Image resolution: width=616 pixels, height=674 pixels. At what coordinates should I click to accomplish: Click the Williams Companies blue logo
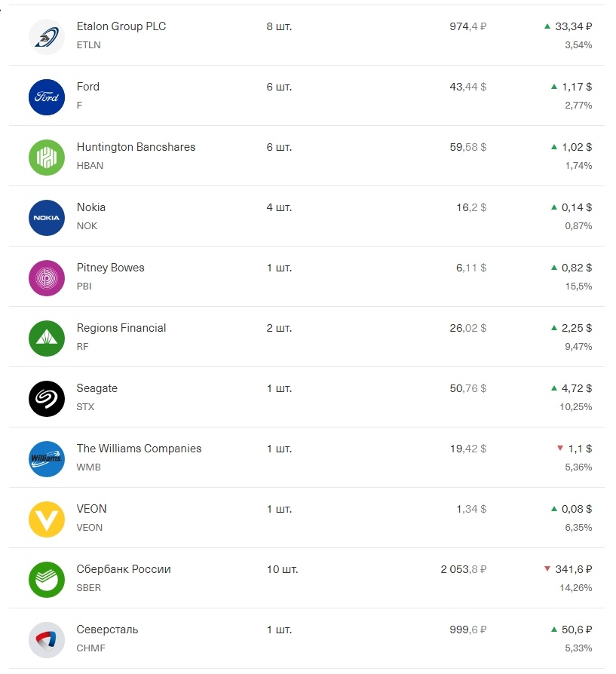(47, 459)
